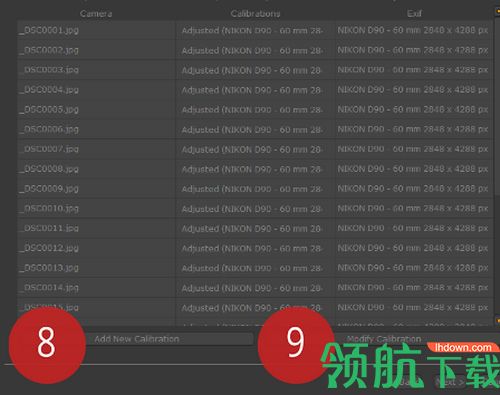
Task: Open calibration cell for _DSC0009.jpg
Action: click(x=255, y=189)
